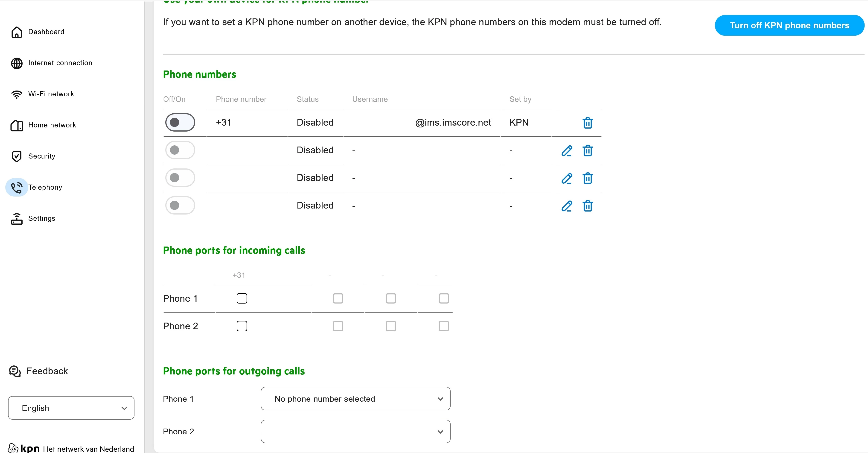Screen dimensions: 868x453
Task: Open the English language selector
Action: coord(71,408)
